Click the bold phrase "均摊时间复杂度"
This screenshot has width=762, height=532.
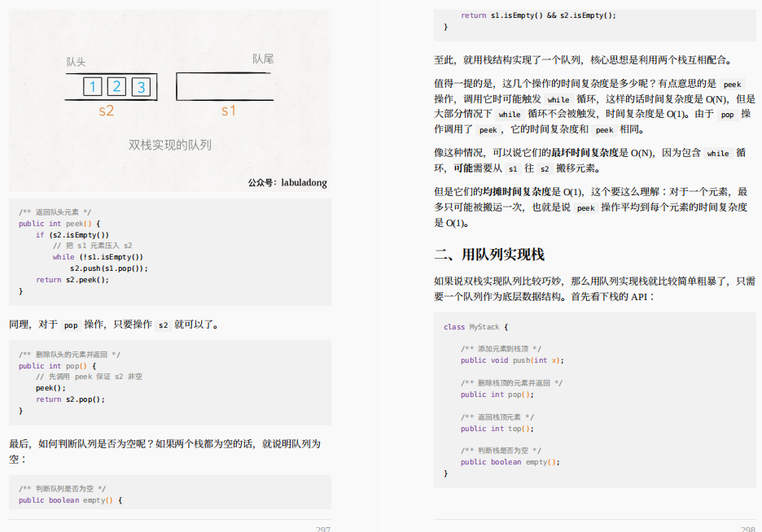point(517,192)
